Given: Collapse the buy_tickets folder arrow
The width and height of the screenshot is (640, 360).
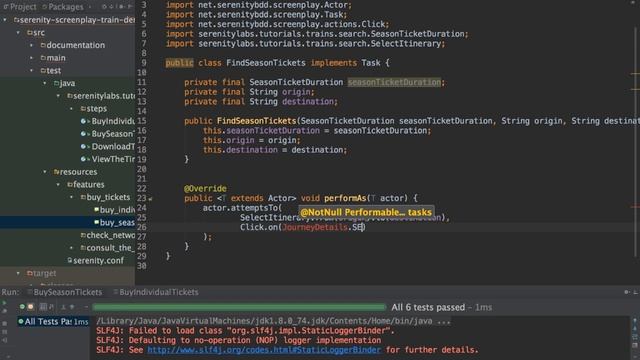Looking at the screenshot, I should click(x=71, y=197).
